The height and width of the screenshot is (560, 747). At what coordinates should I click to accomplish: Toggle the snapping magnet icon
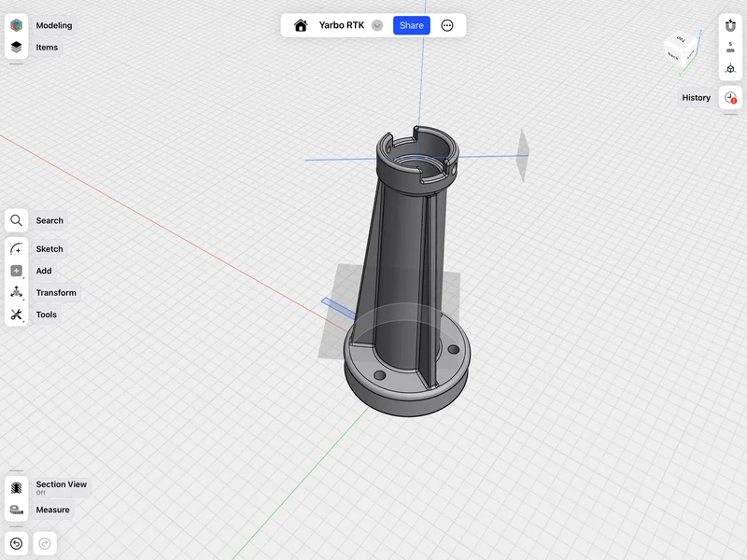pos(730,25)
